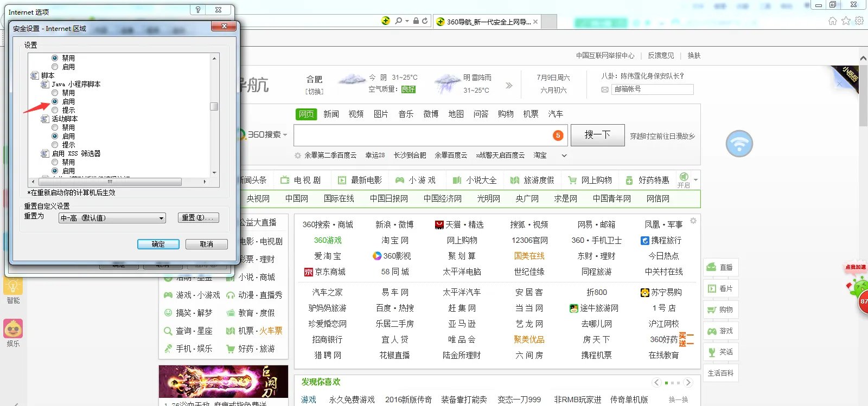This screenshot has width=868, height=406.
Task: Expand the hot search words chevron
Action: [564, 156]
